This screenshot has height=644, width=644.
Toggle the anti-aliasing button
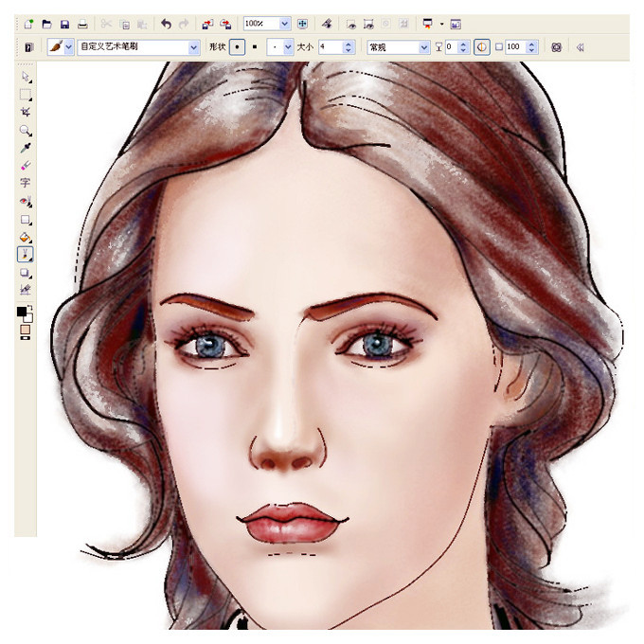tap(482, 47)
